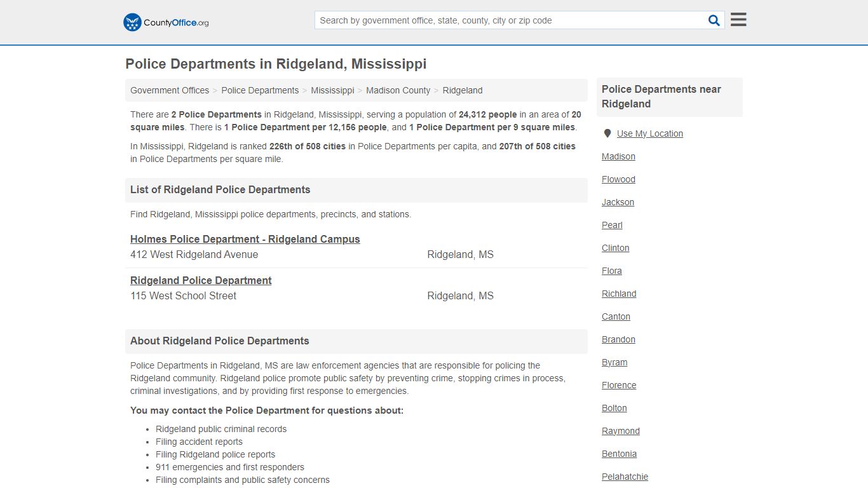Click the location pin icon
868x488 pixels.
pyautogui.click(x=607, y=133)
